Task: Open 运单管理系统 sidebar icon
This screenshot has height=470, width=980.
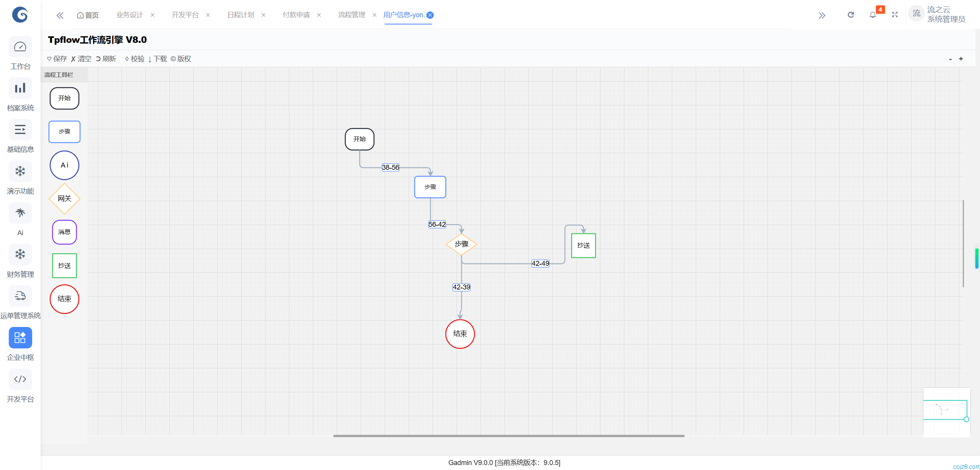Action: coord(20,296)
